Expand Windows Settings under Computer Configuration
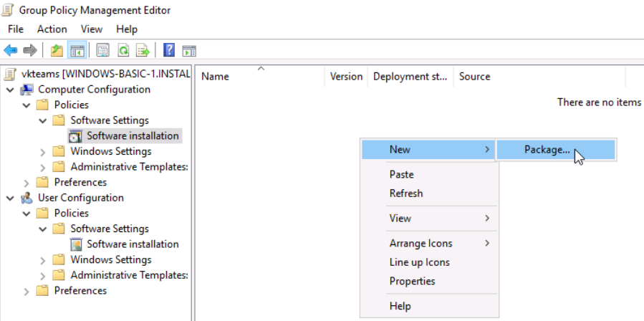The width and height of the screenshot is (644, 321). coord(43,152)
